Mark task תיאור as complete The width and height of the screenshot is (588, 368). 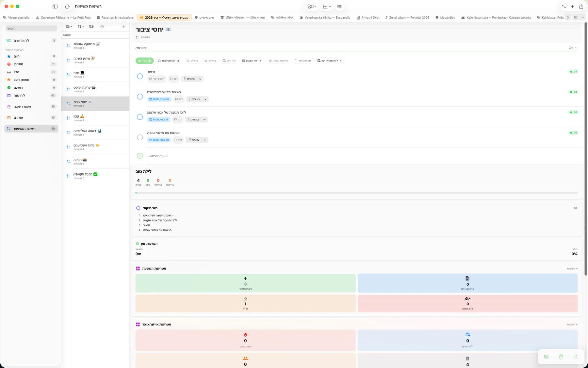click(140, 76)
